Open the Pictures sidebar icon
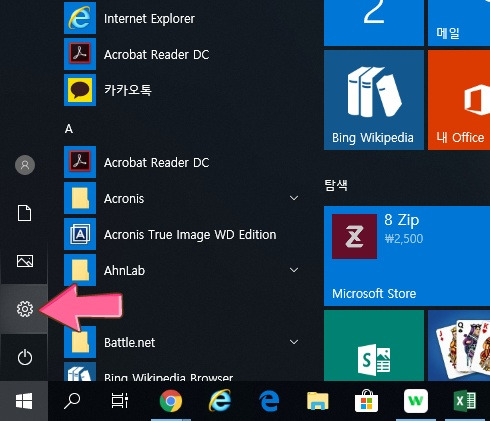 (x=25, y=261)
